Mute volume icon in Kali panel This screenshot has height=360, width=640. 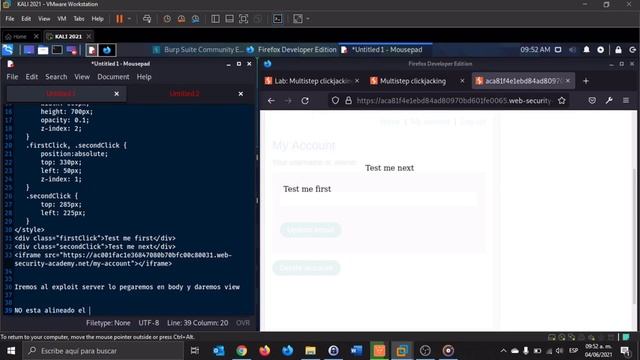(x=572, y=50)
